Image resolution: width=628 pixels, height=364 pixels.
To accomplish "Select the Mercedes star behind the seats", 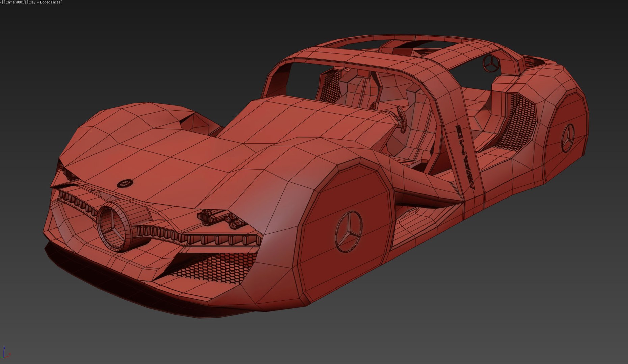I will point(491,64).
